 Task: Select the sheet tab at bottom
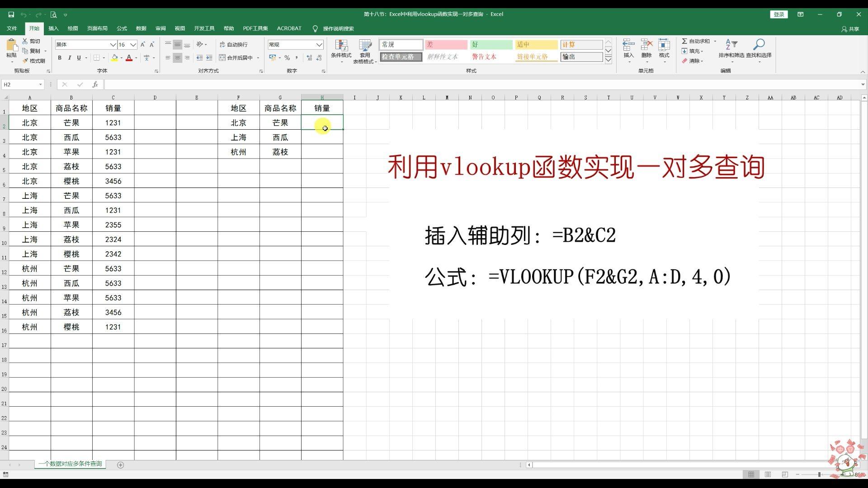pyautogui.click(x=70, y=464)
